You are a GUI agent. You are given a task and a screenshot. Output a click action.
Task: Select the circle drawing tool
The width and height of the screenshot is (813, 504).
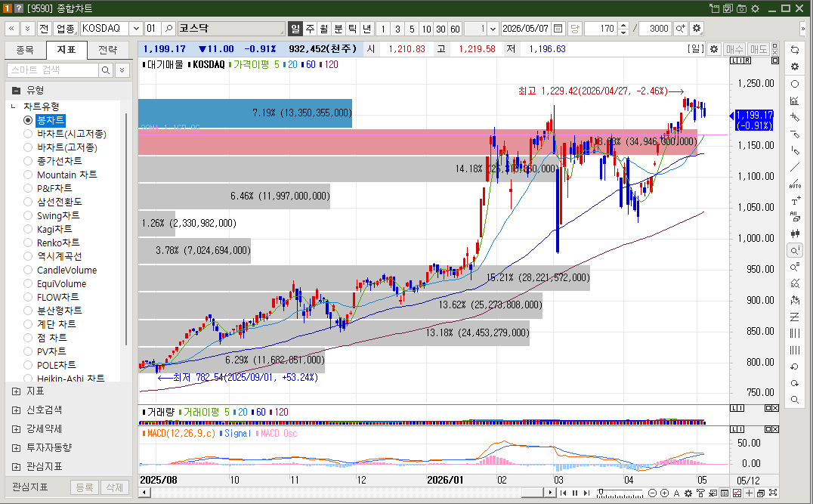tap(794, 84)
